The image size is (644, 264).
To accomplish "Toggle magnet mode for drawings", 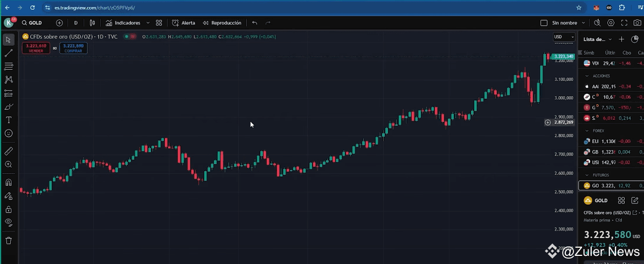I will point(8,182).
